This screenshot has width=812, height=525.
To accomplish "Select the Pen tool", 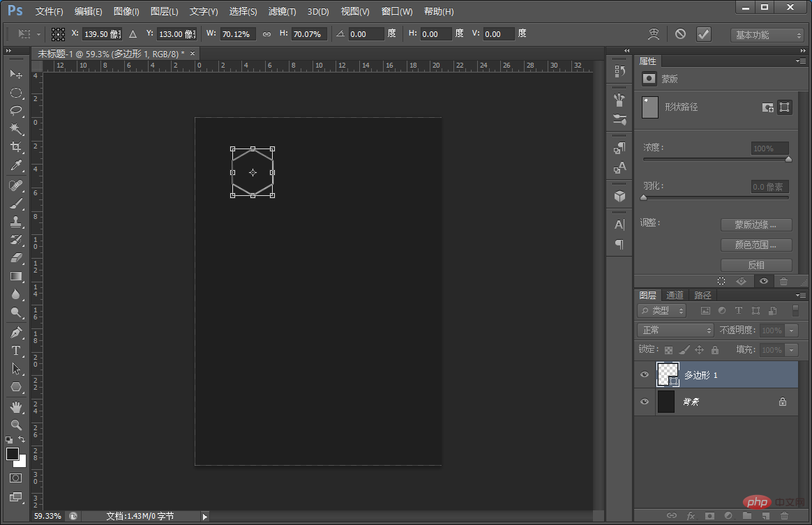I will tap(16, 332).
